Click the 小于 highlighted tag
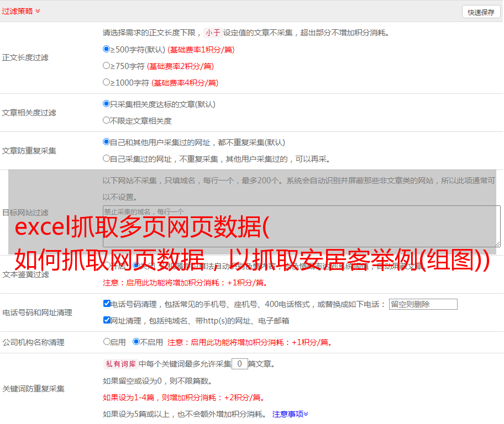 pos(213,33)
